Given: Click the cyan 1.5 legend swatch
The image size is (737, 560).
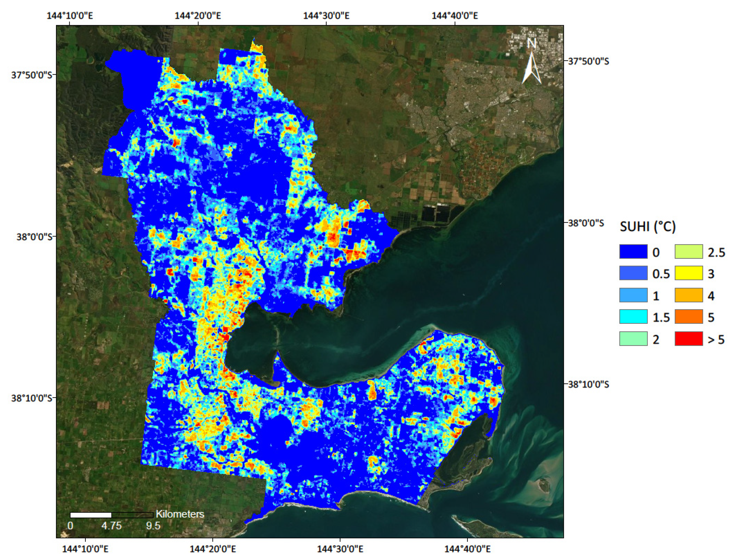Looking at the screenshot, I should point(633,317).
